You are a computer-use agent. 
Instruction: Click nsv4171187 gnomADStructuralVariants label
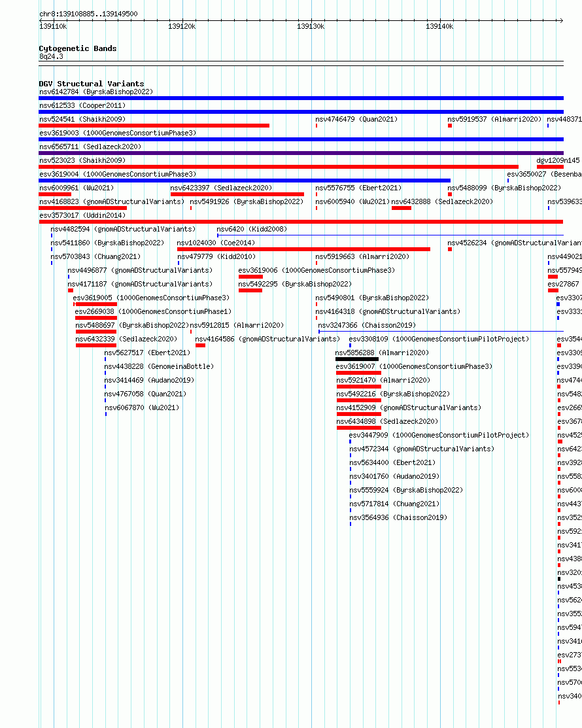click(x=140, y=284)
